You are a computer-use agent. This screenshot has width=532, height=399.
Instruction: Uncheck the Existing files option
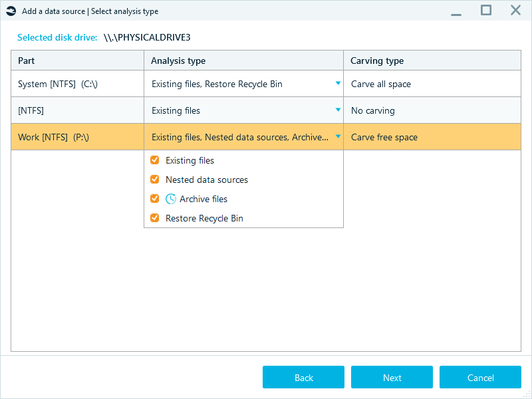[154, 160]
